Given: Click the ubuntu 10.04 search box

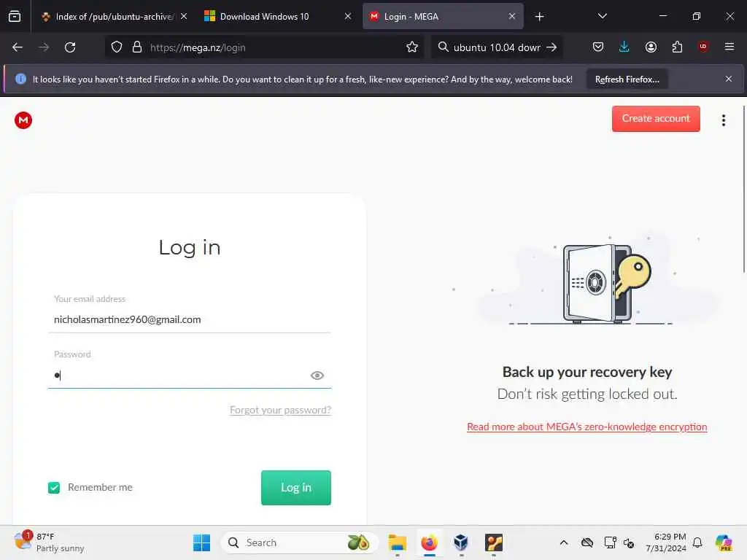Looking at the screenshot, I should pos(496,47).
